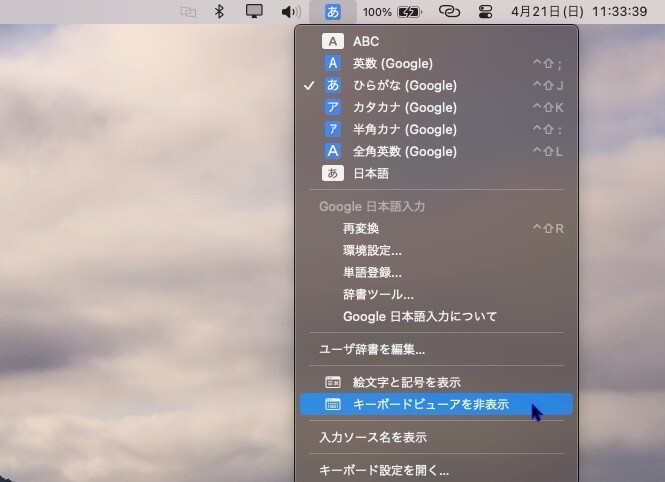This screenshot has width=665, height=482.
Task: Select ABC input source
Action: [x=436, y=41]
